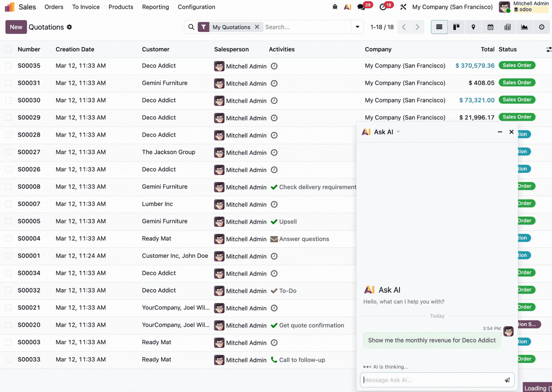Remove the My Quotations filter
The image size is (552, 392).
click(x=257, y=27)
